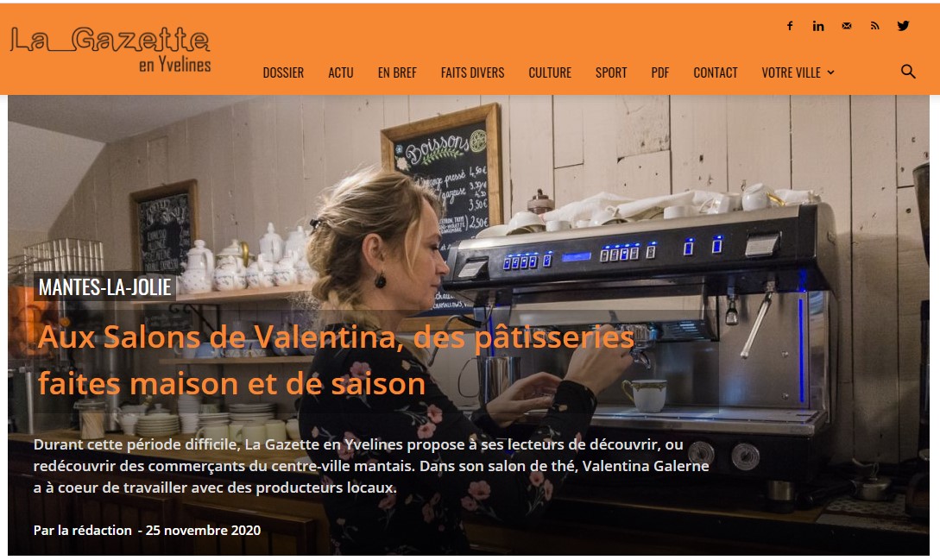Select the En Bref menu item
Screen dimensions: 940x560
click(x=397, y=72)
